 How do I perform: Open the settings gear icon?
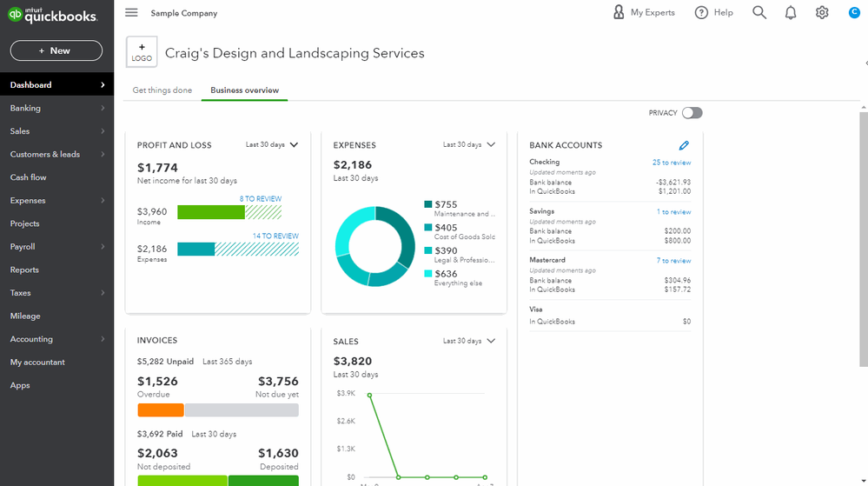[822, 12]
